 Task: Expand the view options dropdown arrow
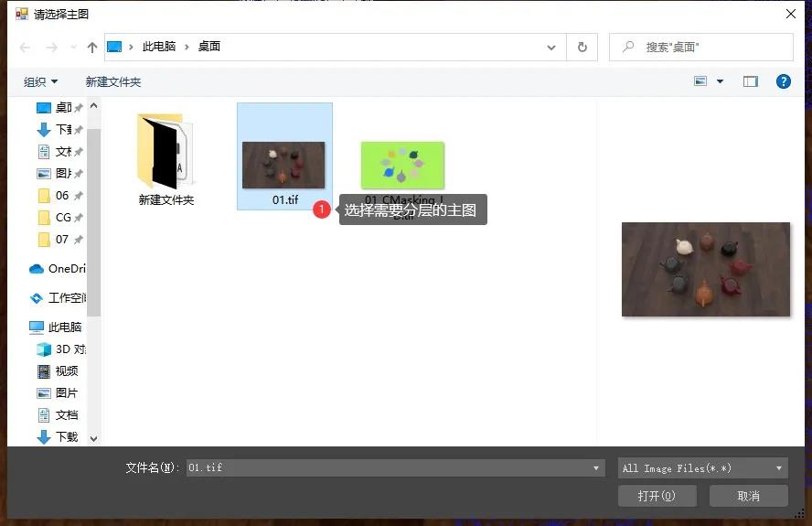(x=720, y=81)
